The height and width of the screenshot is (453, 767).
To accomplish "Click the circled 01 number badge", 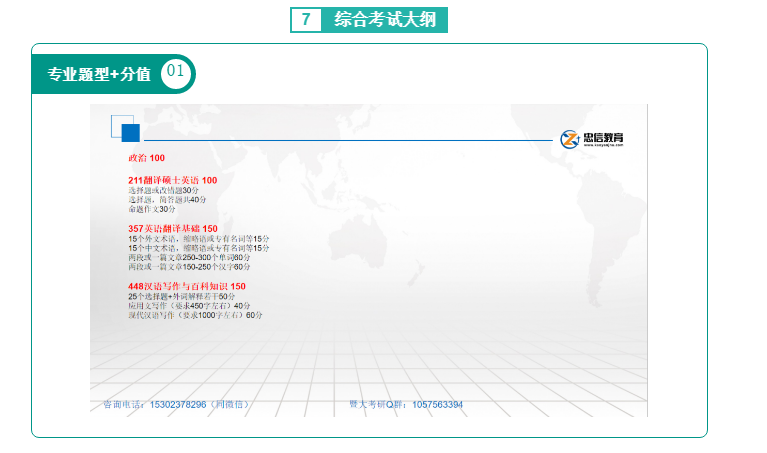I will tap(175, 72).
